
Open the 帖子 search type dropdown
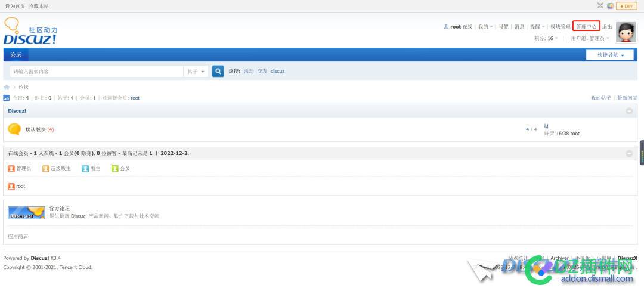[196, 72]
